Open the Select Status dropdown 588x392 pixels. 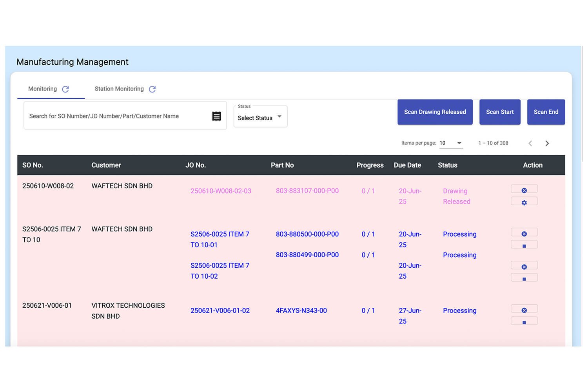point(260,117)
